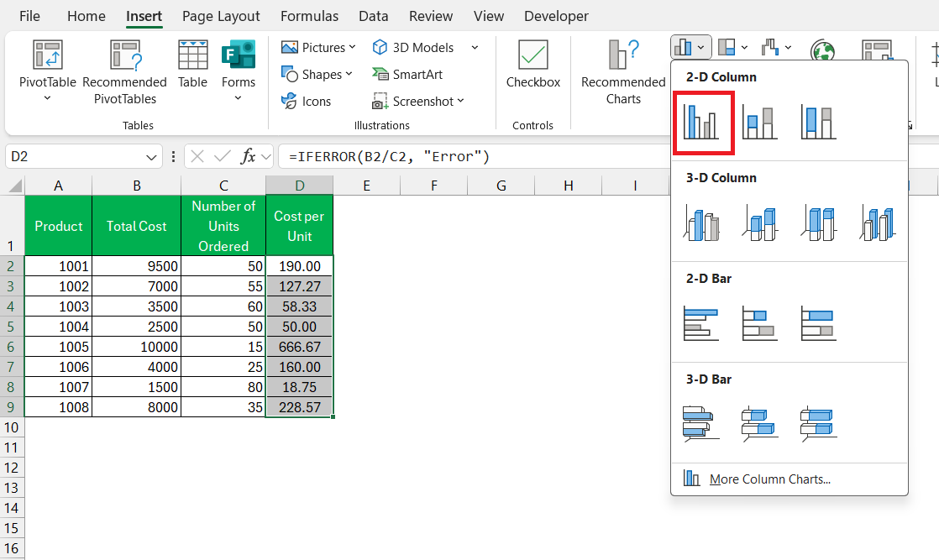The width and height of the screenshot is (939, 560).
Task: Expand the Name Box dropdown
Action: point(151,157)
